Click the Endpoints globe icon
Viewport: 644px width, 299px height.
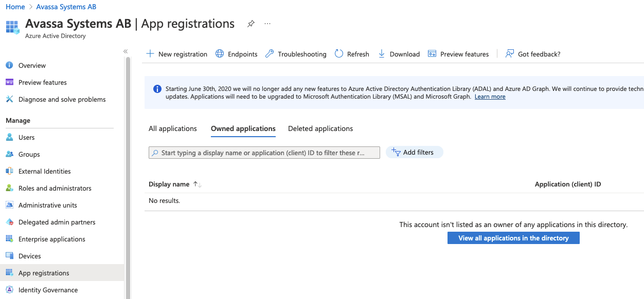click(x=220, y=54)
